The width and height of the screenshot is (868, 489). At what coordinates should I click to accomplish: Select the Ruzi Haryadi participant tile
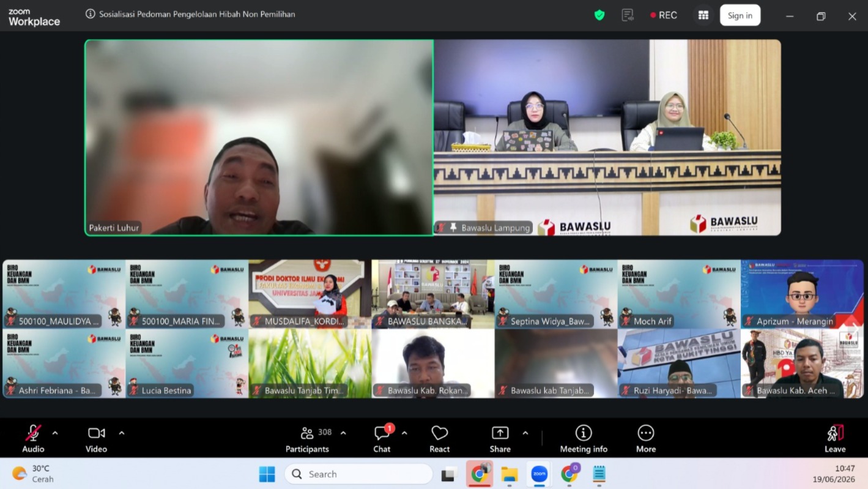tap(679, 364)
